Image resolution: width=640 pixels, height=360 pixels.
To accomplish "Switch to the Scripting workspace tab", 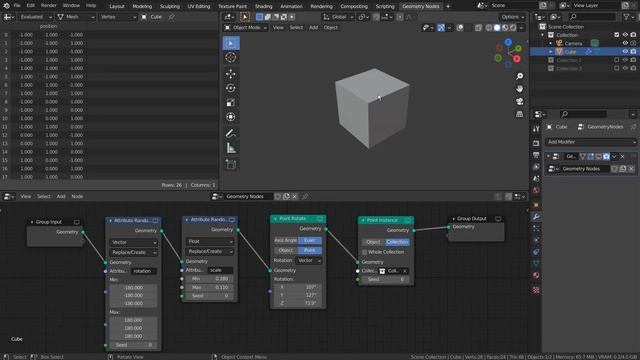I will click(385, 6).
